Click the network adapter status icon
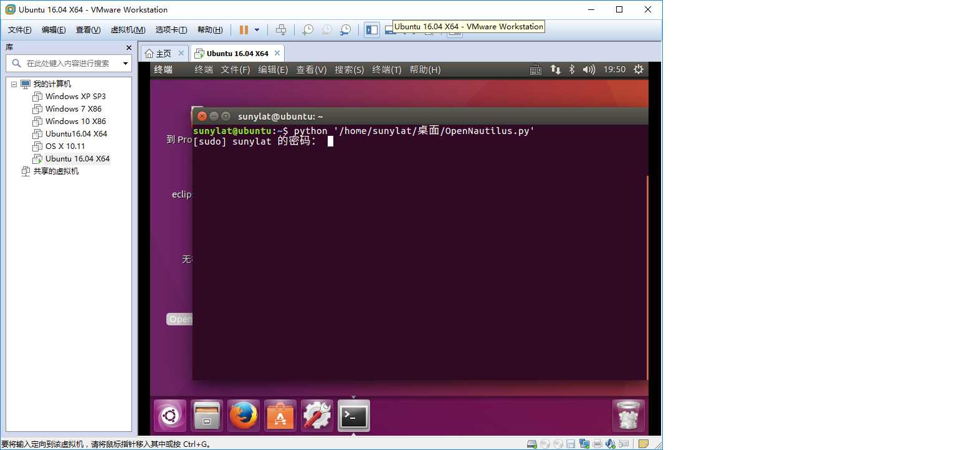This screenshot has height=450, width=980. [584, 444]
